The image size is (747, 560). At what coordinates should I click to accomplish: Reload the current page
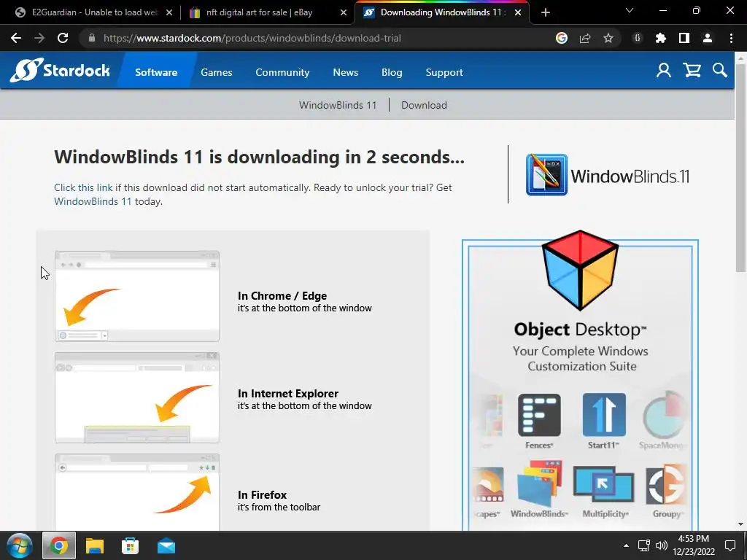pyautogui.click(x=63, y=38)
